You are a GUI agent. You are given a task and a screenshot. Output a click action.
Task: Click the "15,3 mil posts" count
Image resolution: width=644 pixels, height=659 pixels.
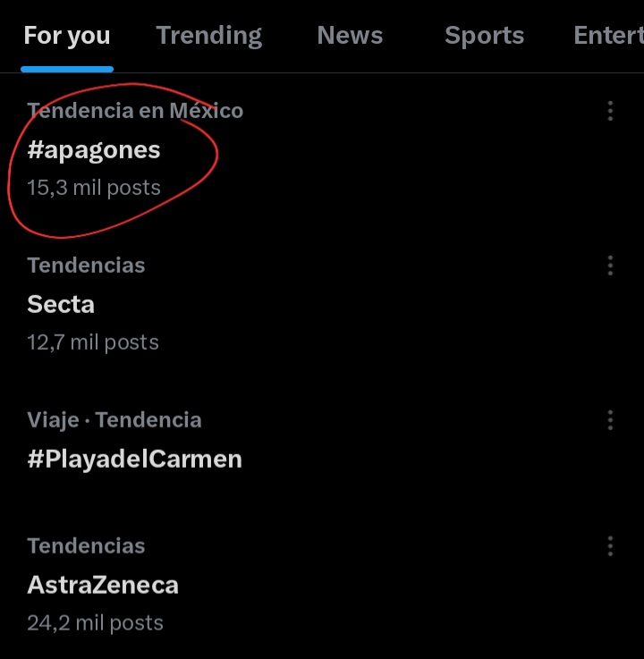coord(94,188)
